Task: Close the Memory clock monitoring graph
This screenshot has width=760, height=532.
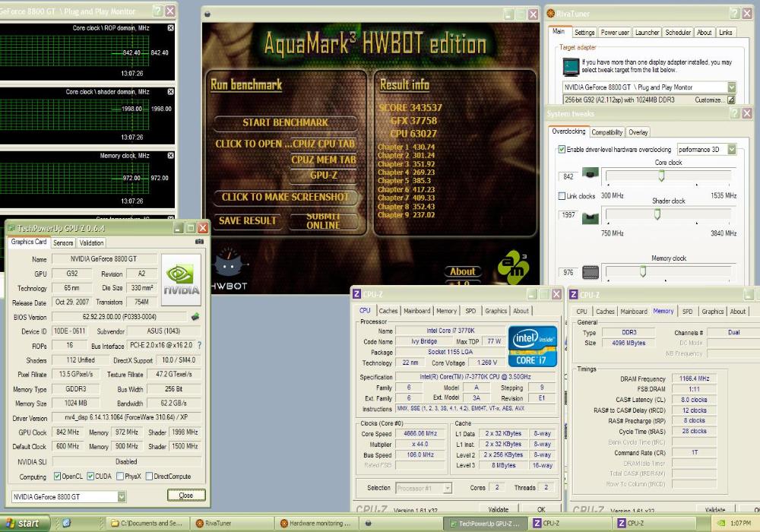Action: pos(170,156)
